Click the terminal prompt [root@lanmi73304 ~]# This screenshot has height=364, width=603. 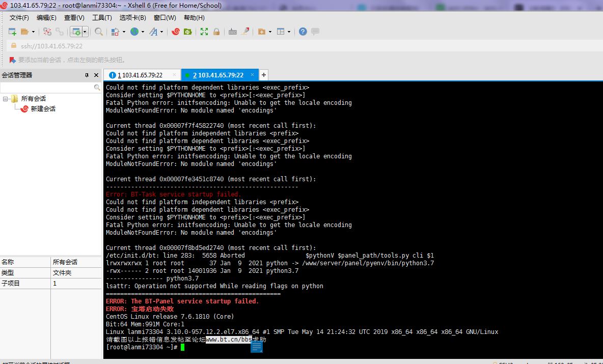pos(142,347)
